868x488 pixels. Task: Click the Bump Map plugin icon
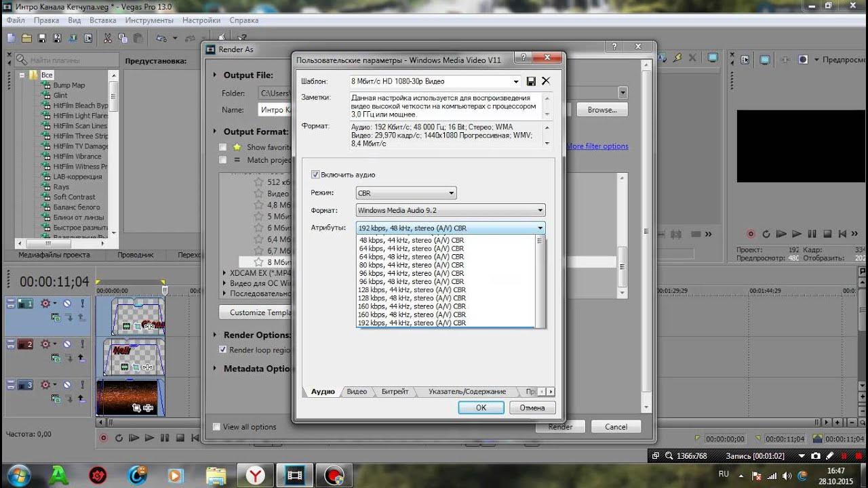(x=46, y=85)
